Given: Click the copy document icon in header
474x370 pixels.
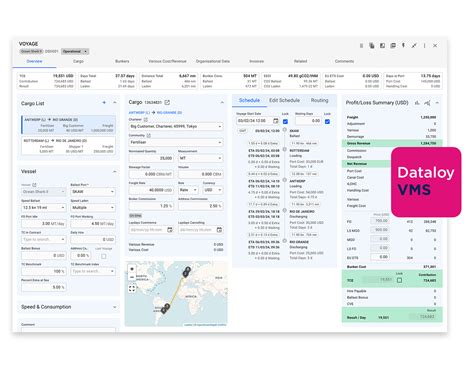Looking at the screenshot, I should tap(372, 46).
